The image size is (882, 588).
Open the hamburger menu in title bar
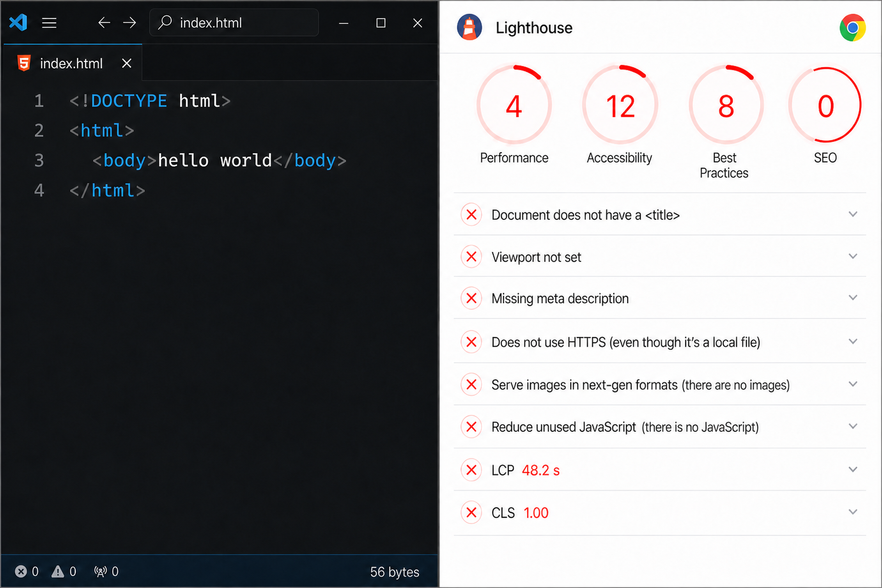coord(49,23)
